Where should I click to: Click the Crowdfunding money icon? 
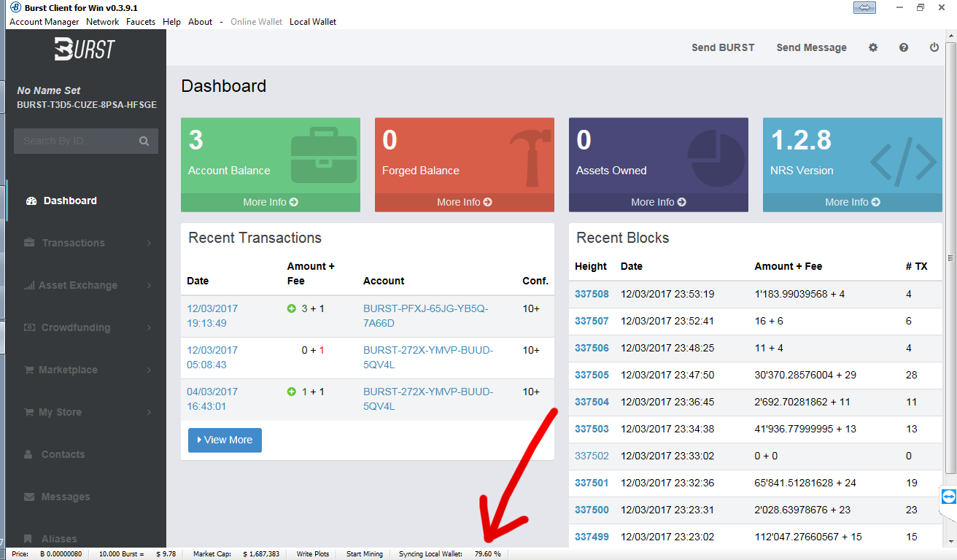click(28, 327)
